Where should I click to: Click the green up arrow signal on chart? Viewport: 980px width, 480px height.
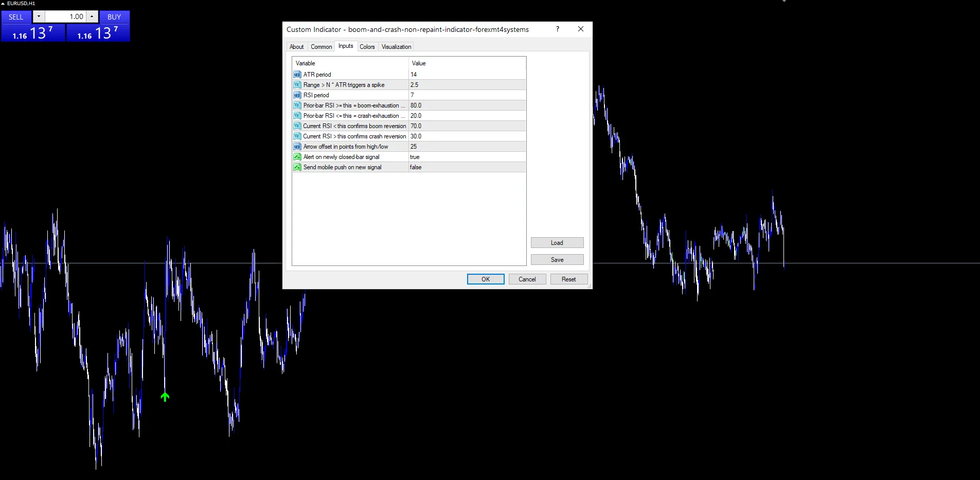165,397
